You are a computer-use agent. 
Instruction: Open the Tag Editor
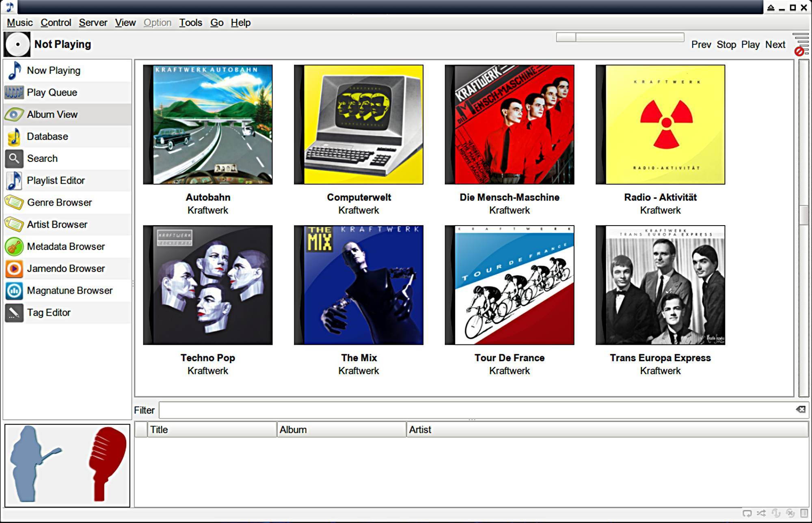tap(67, 313)
